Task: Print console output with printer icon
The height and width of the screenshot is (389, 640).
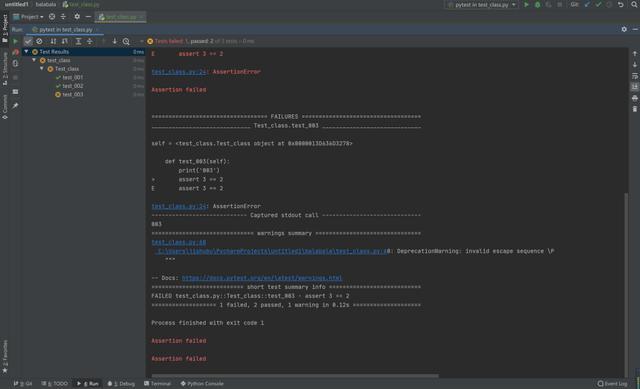Action: pos(635,98)
